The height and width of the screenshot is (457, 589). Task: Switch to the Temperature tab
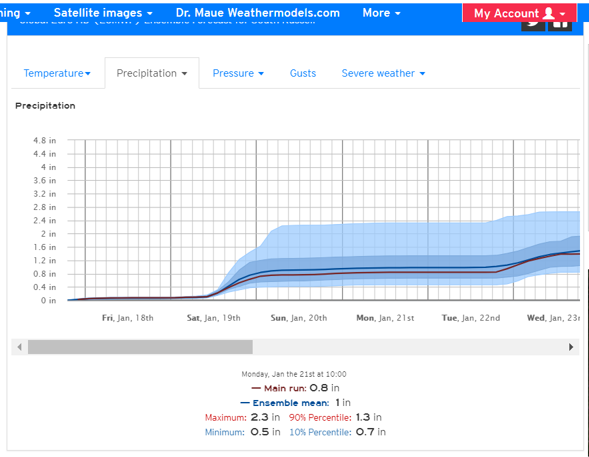(57, 73)
